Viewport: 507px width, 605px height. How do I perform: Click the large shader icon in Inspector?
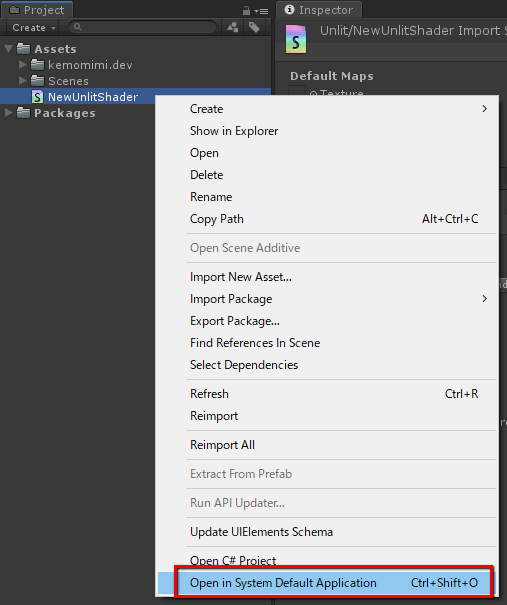(x=296, y=39)
